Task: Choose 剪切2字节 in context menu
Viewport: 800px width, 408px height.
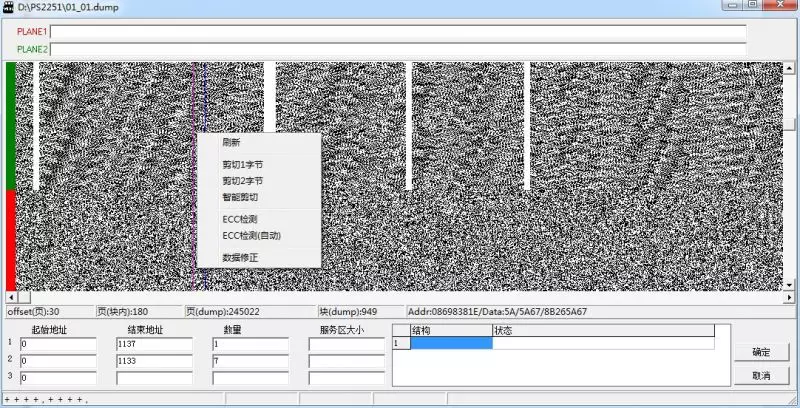Action: (242, 181)
